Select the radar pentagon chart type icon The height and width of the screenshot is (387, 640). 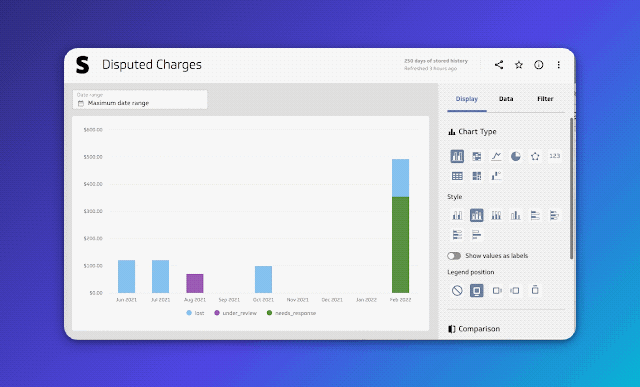[x=535, y=156]
